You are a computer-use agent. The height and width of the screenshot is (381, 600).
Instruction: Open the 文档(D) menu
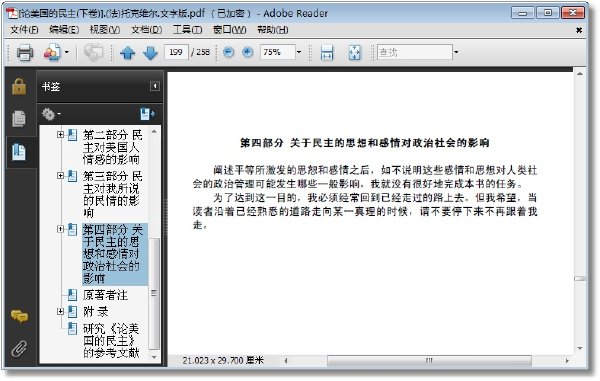[147, 30]
